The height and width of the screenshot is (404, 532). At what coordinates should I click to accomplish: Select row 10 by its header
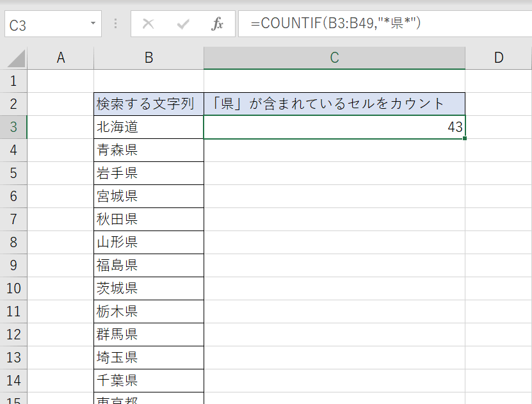point(13,288)
